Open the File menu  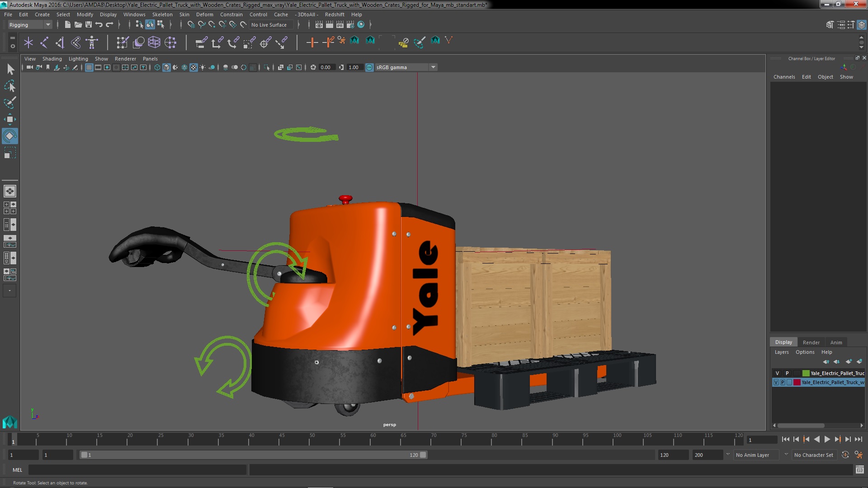pos(8,14)
